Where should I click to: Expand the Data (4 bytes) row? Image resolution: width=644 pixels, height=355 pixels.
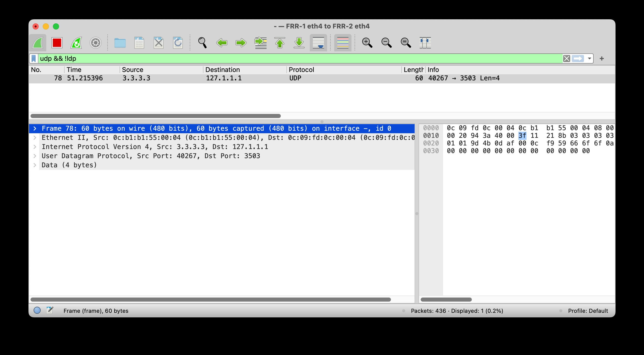coord(35,165)
